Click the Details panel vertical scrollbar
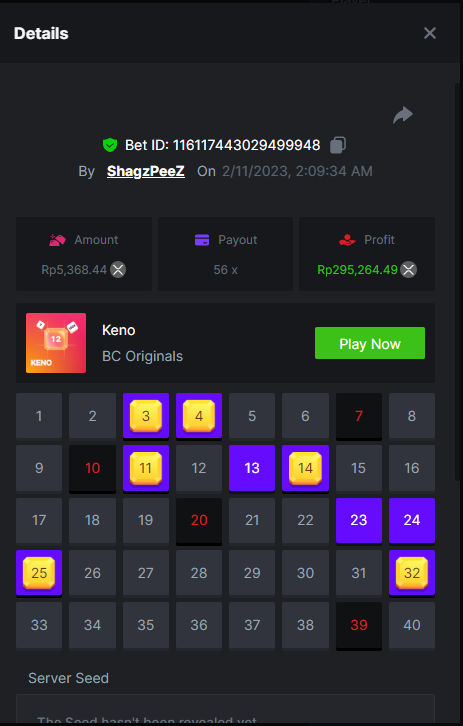 [x=457, y=282]
